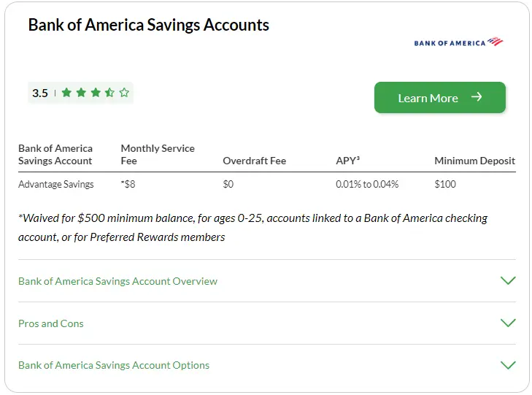Viewport: 532px width, 395px height.
Task: Click the Bank of America logo
Action: [458, 42]
